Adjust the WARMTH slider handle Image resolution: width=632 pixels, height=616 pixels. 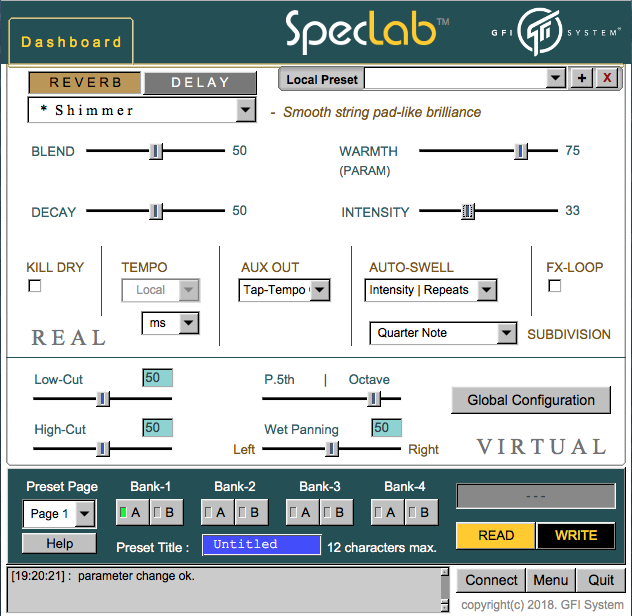(521, 151)
